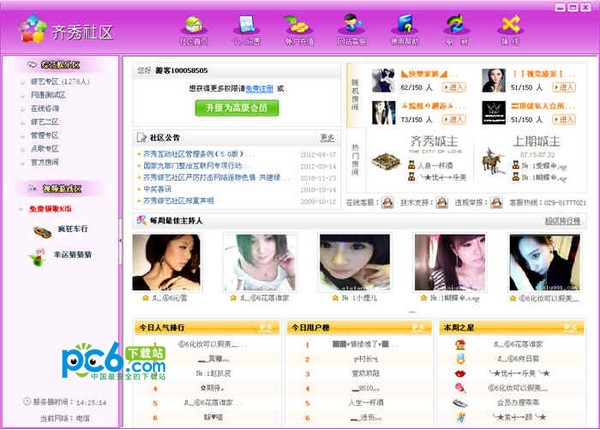Switch to the 热门房间 vertical tab

tap(355, 160)
